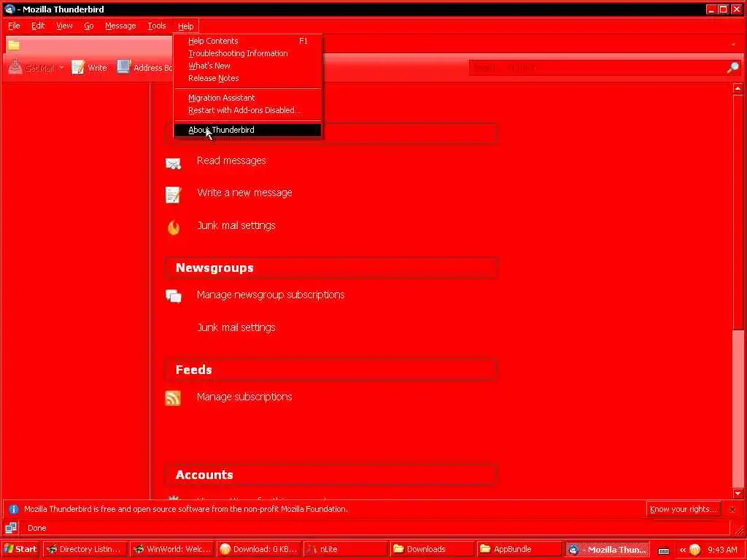Open the Message menu
Viewport: 747px width, 560px height.
(120, 26)
